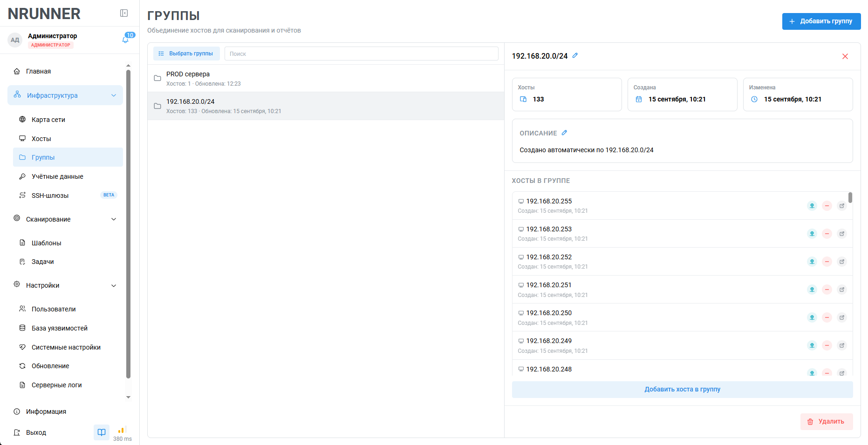Scan host 192.168.20.251 teal icon
Screen dimensions: 868x445
point(812,290)
